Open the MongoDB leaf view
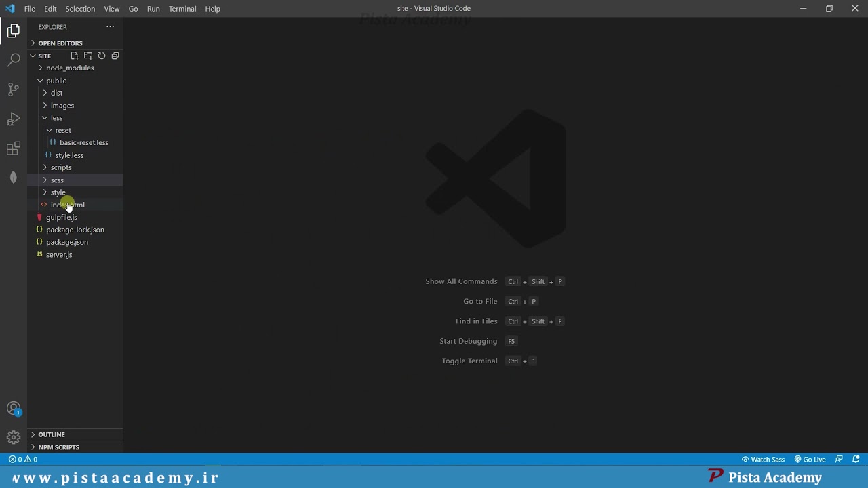This screenshot has width=868, height=488. (x=14, y=178)
